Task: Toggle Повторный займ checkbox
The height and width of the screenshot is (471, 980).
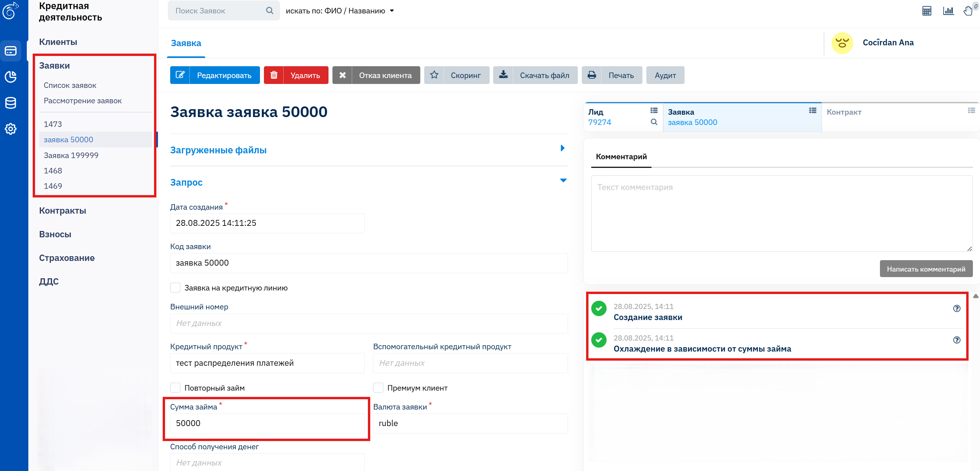Action: [x=175, y=388]
